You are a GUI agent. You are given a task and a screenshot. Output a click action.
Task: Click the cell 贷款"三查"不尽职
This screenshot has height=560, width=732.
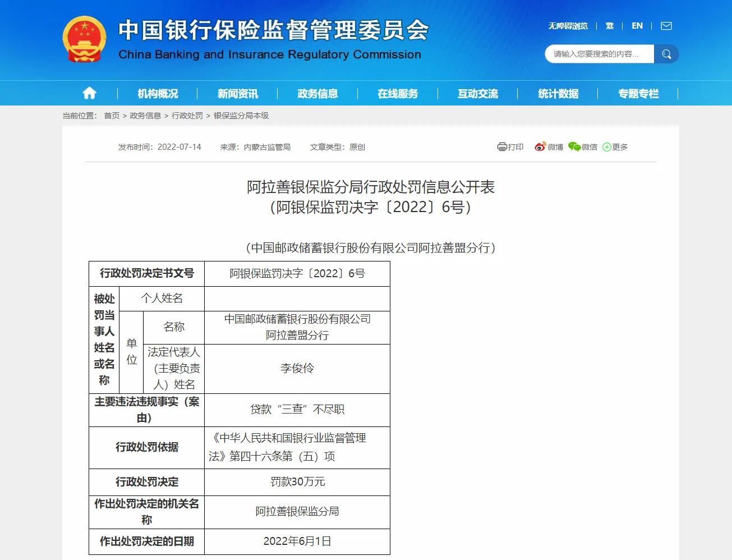pyautogui.click(x=297, y=410)
